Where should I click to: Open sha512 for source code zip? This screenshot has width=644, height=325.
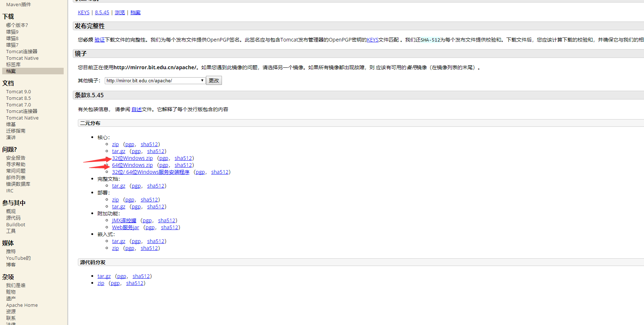point(135,283)
